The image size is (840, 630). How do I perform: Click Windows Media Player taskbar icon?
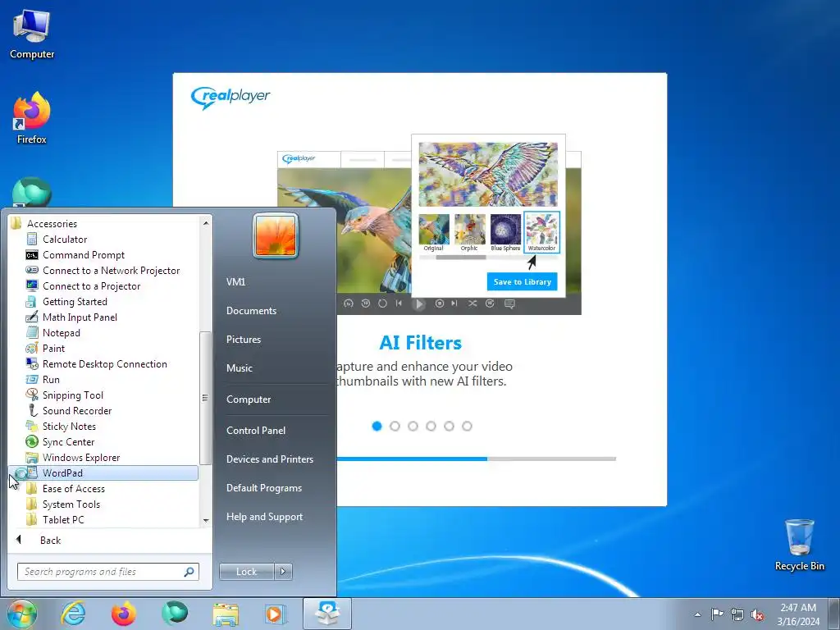click(x=276, y=614)
